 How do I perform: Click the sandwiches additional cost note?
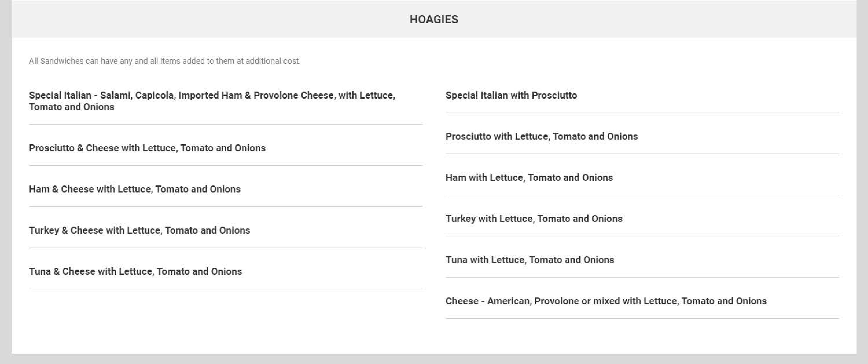point(164,61)
